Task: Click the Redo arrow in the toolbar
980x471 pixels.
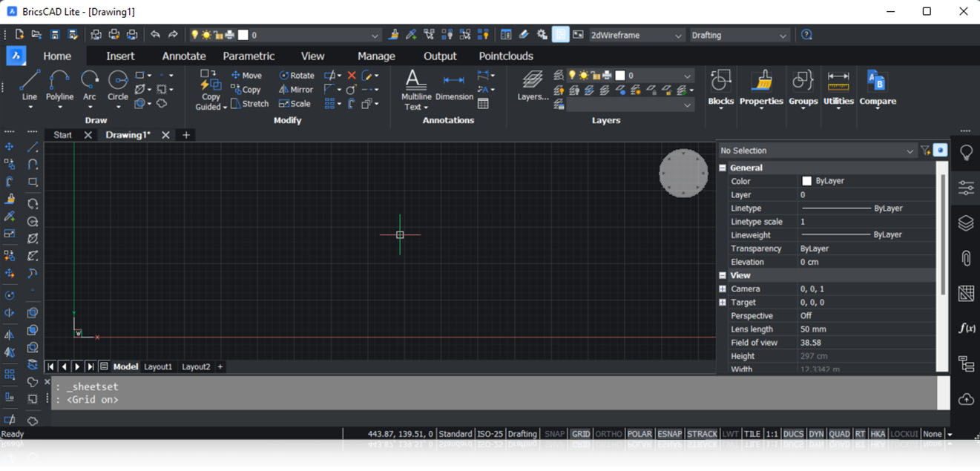Action: click(x=173, y=35)
